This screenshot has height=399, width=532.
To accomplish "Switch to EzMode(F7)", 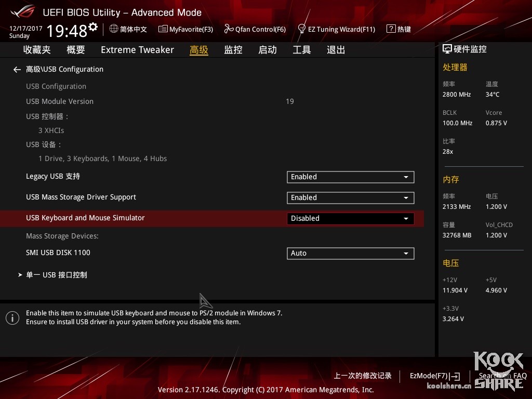I will tap(429, 376).
